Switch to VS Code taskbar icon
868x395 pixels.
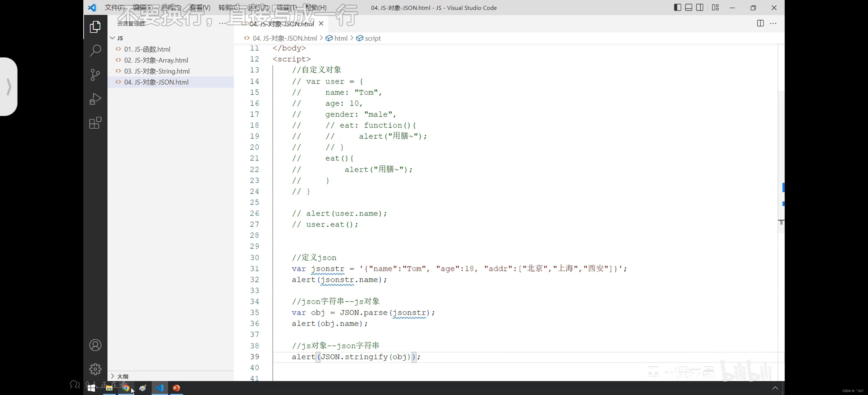coord(160,388)
